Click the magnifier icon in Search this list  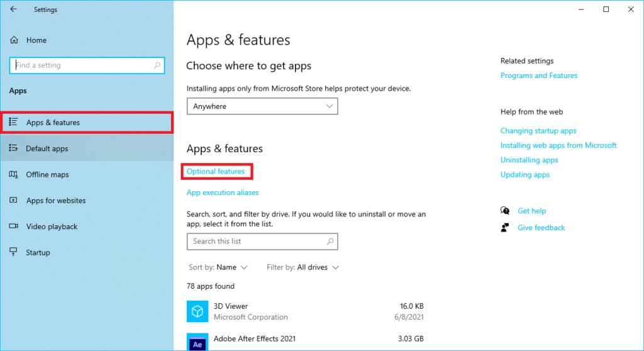(330, 242)
